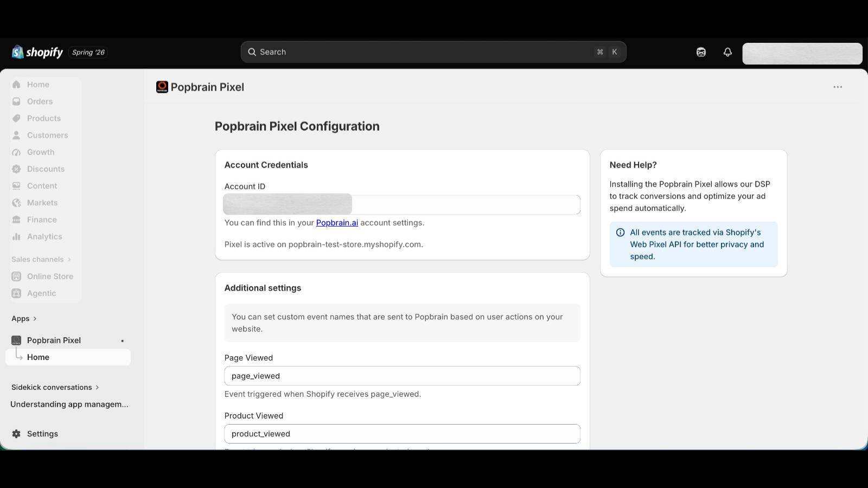Open the account menu in the top right
The image size is (868, 488).
pyautogui.click(x=802, y=54)
